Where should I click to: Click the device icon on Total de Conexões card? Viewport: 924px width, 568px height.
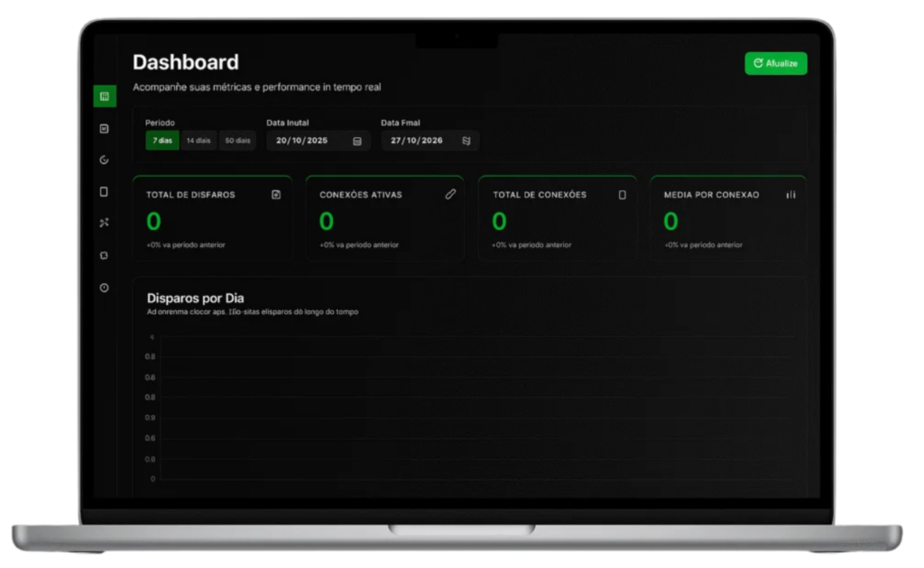622,195
